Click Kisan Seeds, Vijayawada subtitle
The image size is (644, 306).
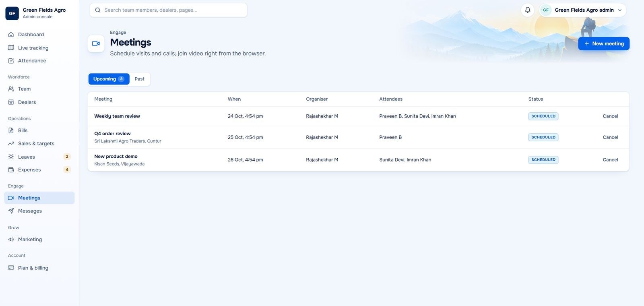click(x=119, y=164)
